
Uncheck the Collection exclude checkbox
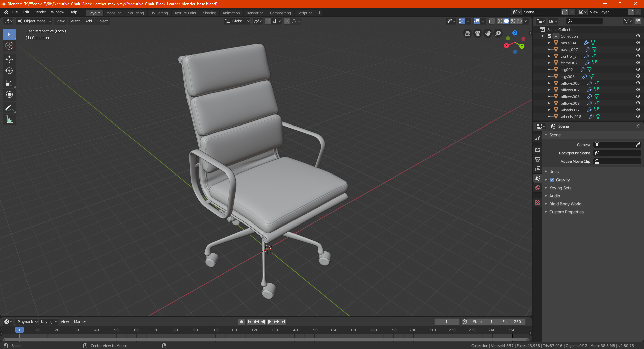click(549, 36)
